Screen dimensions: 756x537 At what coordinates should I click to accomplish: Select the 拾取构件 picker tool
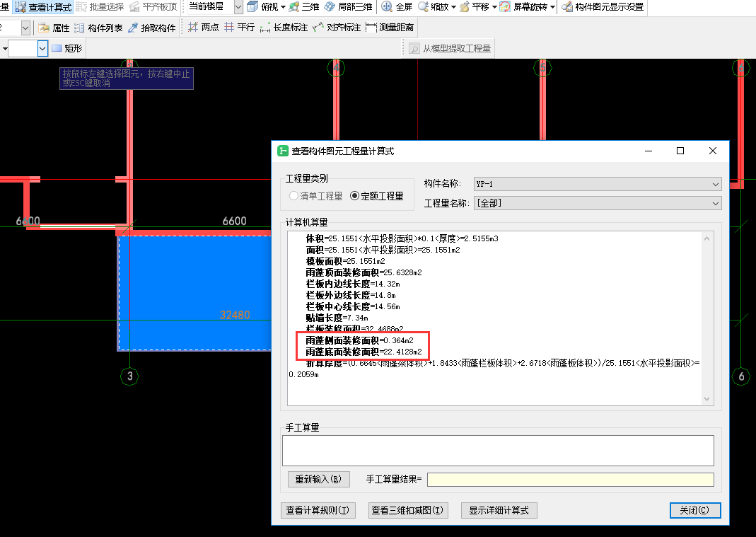(151, 28)
